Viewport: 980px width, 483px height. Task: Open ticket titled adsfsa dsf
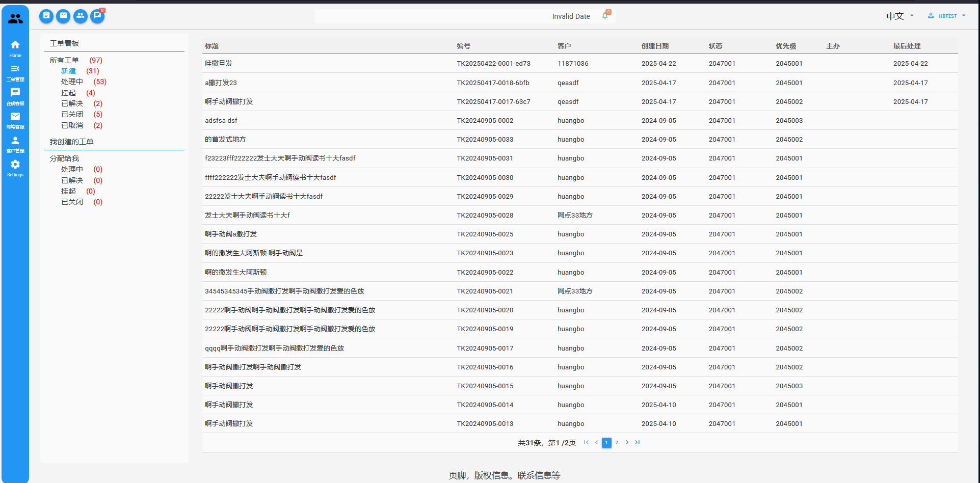[x=221, y=121]
